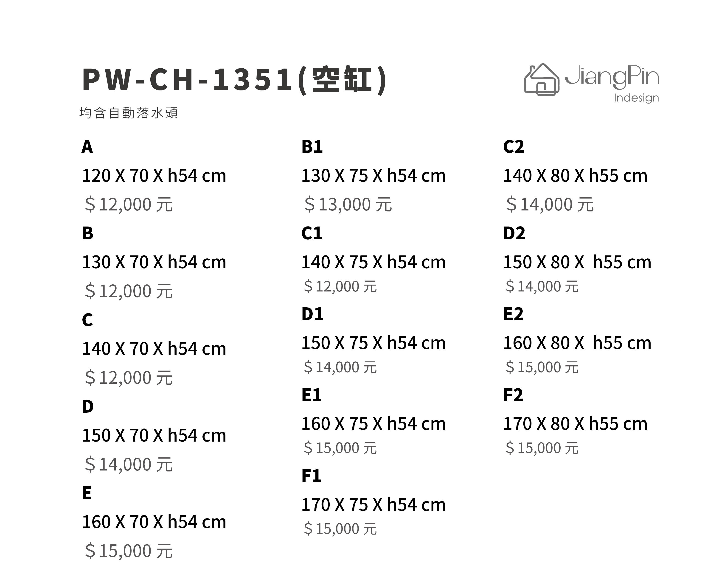Screen dimensions: 716x588
Task: Click the JiangPin Indesign brand text
Action: (612, 84)
